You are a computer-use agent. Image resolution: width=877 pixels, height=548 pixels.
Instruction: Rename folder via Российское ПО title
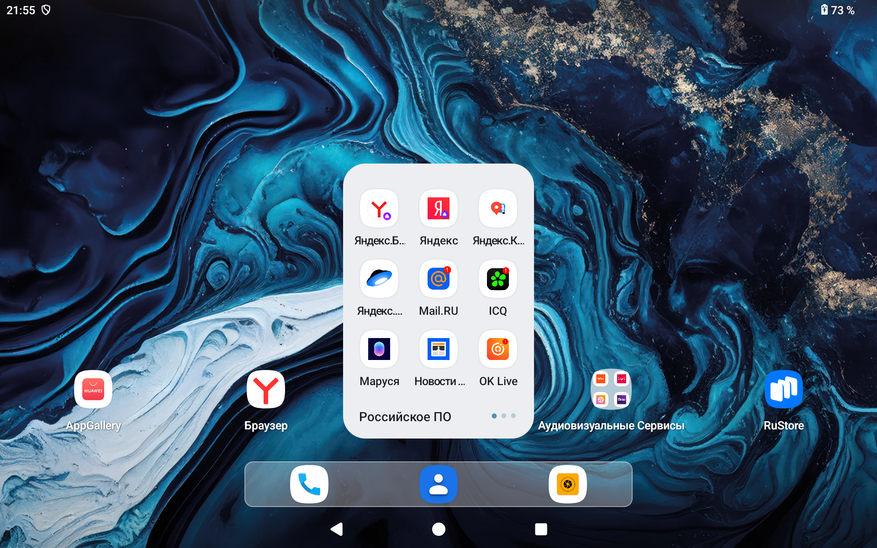click(405, 417)
